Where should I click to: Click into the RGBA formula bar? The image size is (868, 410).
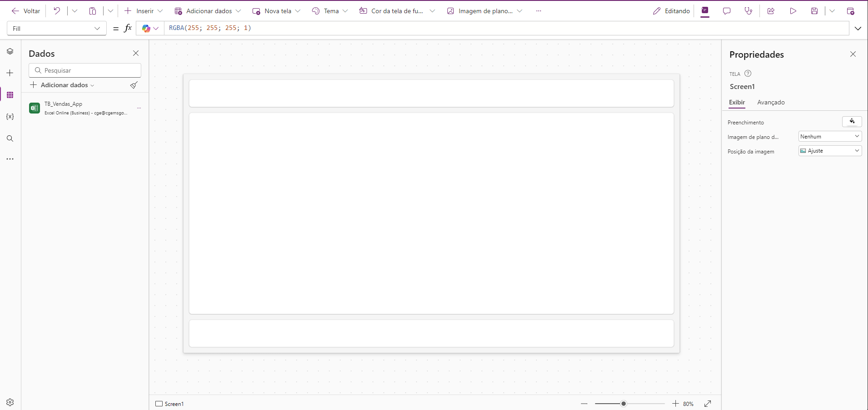click(506, 28)
